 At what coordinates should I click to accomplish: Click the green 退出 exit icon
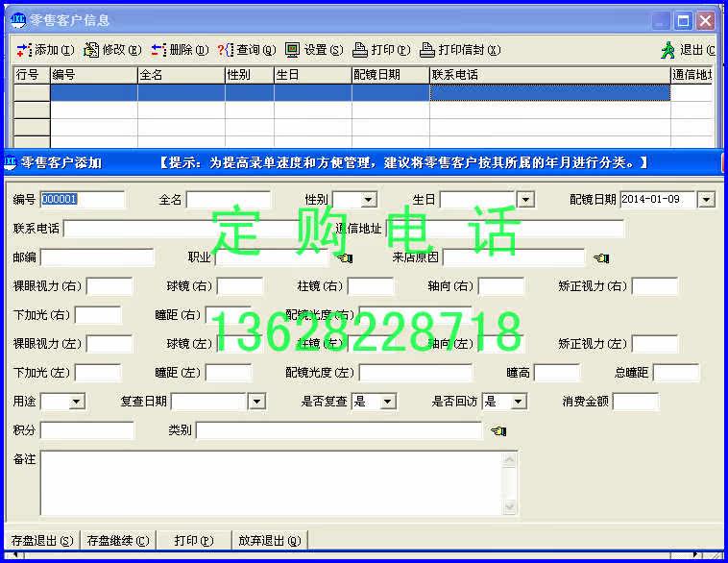[668, 50]
